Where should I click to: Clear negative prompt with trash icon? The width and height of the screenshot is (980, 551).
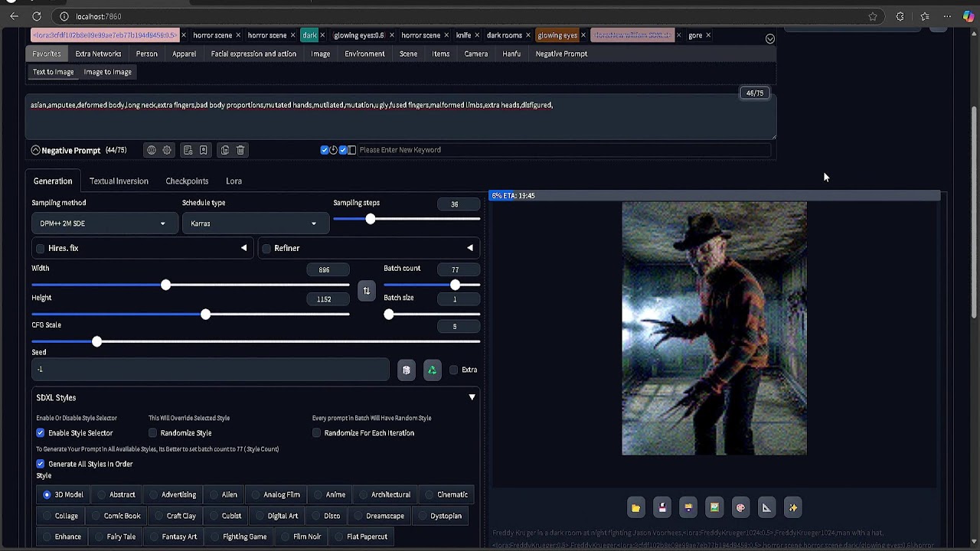pyautogui.click(x=240, y=150)
